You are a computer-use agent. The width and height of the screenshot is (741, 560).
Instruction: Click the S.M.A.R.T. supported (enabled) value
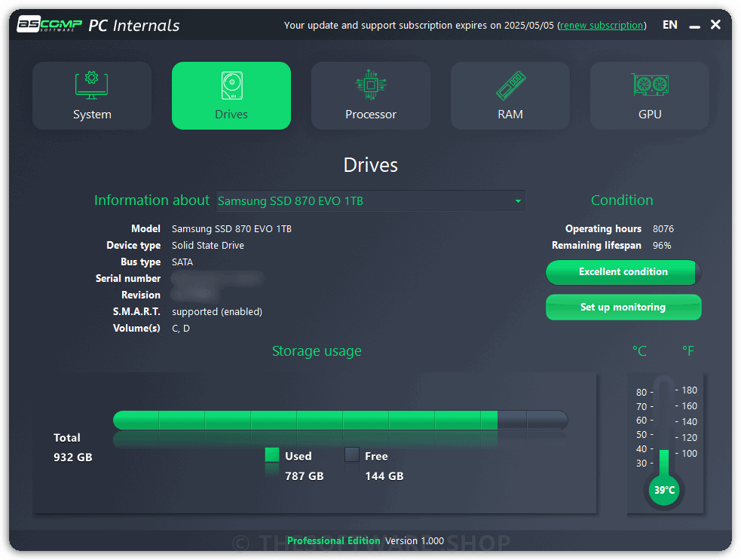217,312
